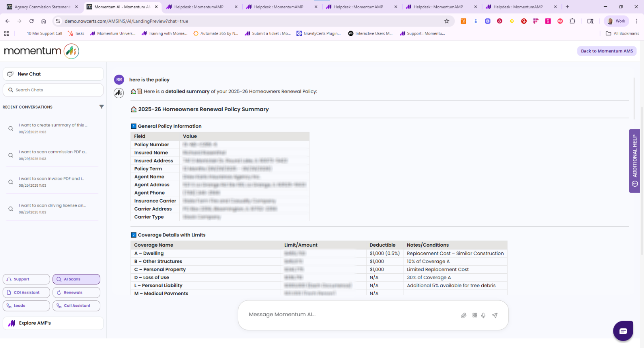Send message with paper plane icon
The width and height of the screenshot is (644, 348).
pos(495,315)
